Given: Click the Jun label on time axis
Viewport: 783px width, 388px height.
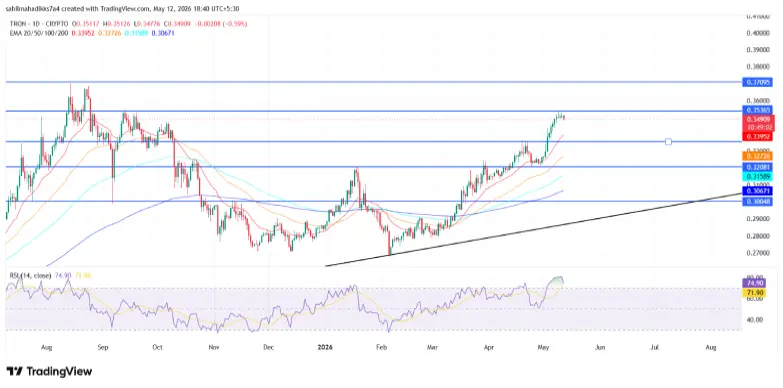Looking at the screenshot, I should (600, 347).
